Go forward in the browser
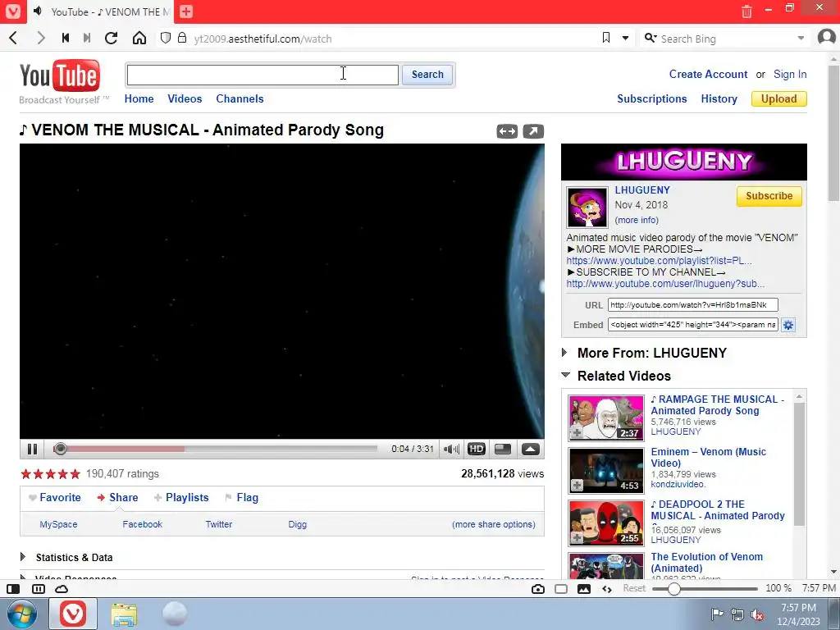Image resolution: width=840 pixels, height=630 pixels. pyautogui.click(x=41, y=38)
